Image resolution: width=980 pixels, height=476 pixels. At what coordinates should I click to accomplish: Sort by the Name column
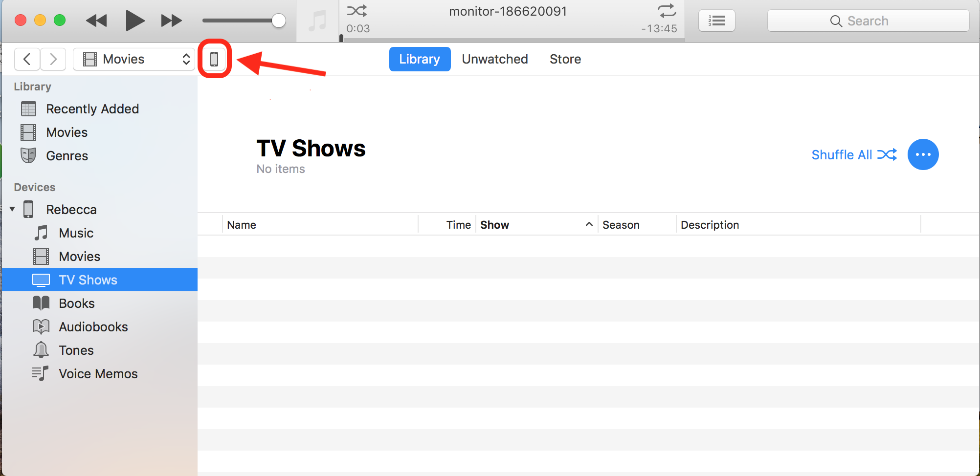(x=320, y=225)
